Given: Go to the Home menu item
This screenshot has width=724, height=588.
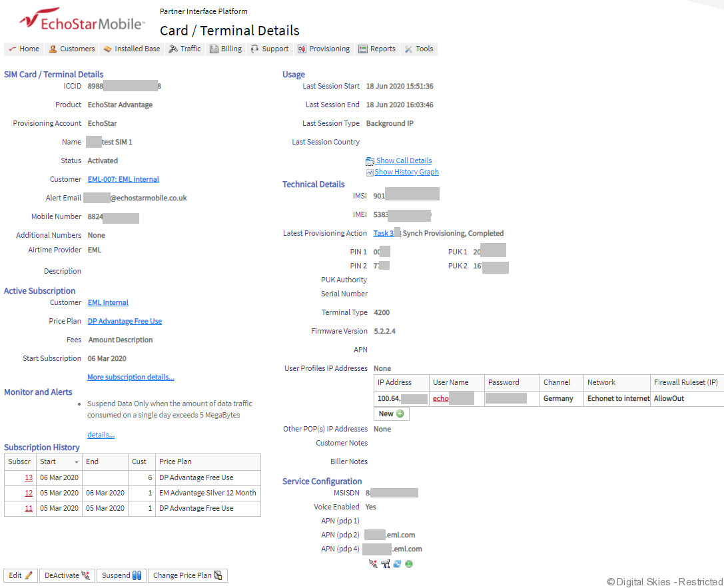Looking at the screenshot, I should pyautogui.click(x=23, y=49).
